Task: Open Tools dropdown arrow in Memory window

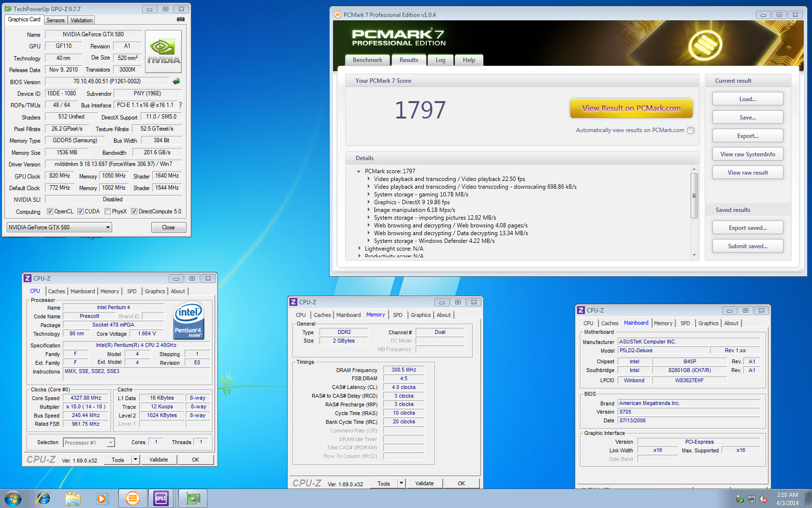Action: pos(401,483)
